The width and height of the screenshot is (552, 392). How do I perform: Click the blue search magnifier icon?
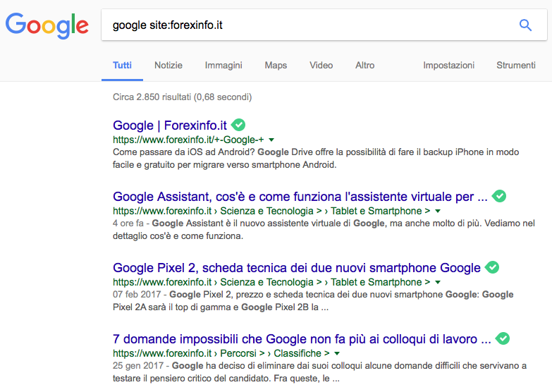pyautogui.click(x=525, y=25)
